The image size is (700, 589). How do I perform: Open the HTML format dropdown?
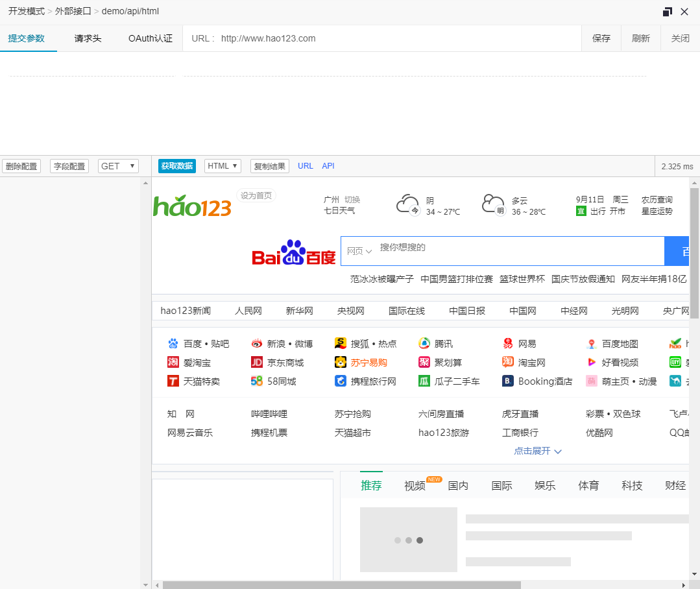[223, 166]
